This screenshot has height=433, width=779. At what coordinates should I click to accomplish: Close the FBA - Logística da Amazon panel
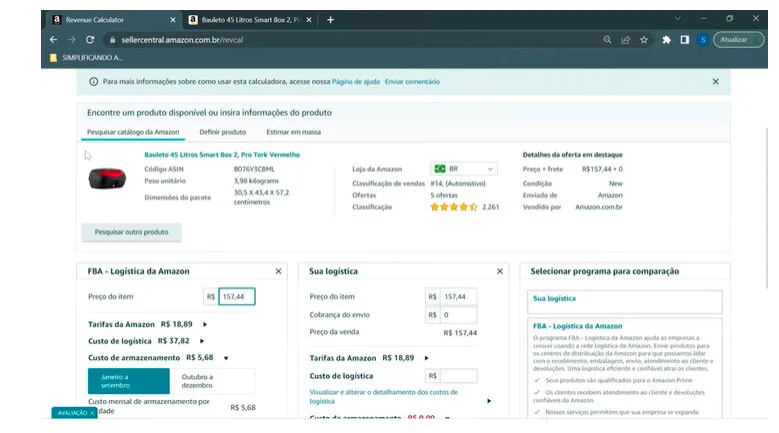(x=278, y=271)
